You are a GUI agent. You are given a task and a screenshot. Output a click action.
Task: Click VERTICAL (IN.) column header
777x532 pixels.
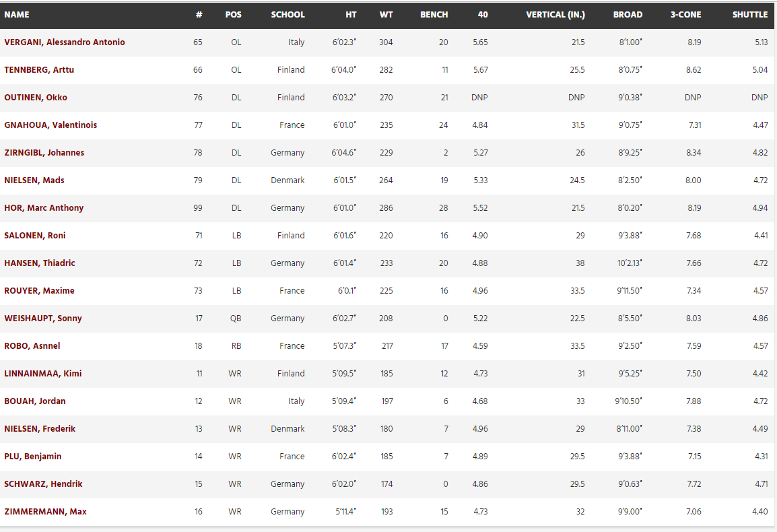click(x=555, y=15)
